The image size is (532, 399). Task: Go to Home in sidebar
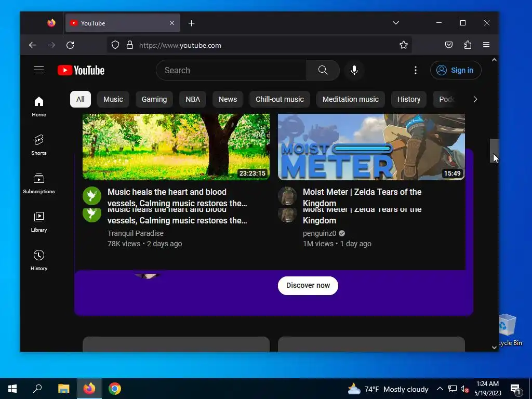pyautogui.click(x=39, y=107)
